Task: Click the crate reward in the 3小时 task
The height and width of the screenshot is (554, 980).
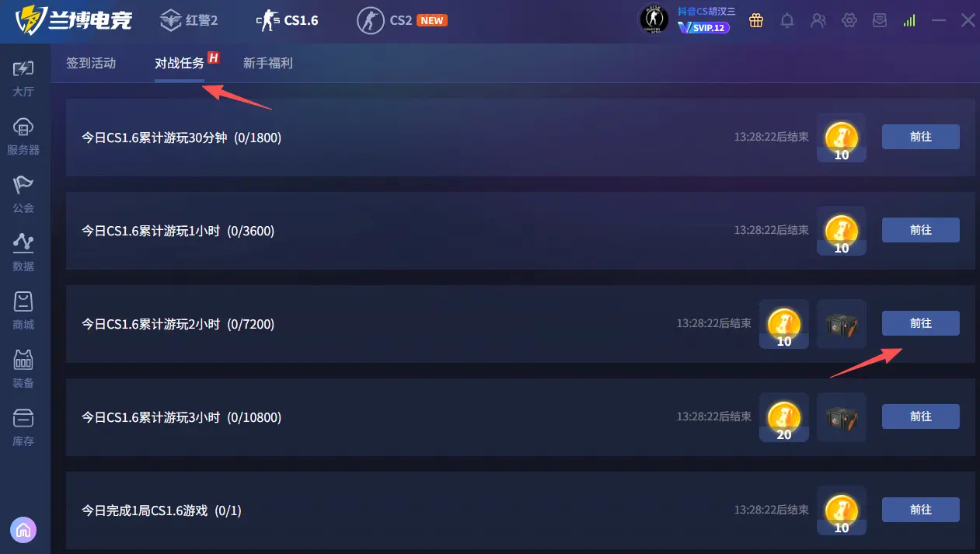Action: (x=842, y=417)
